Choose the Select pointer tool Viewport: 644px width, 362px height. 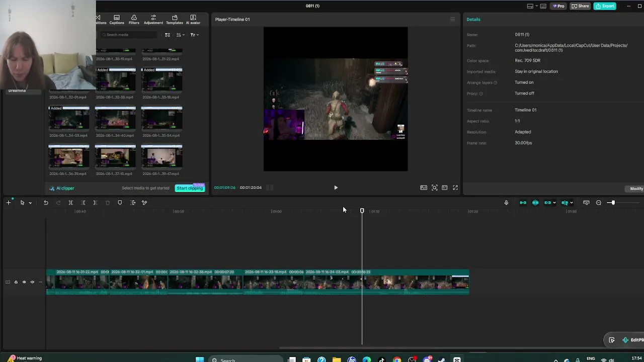point(22,203)
